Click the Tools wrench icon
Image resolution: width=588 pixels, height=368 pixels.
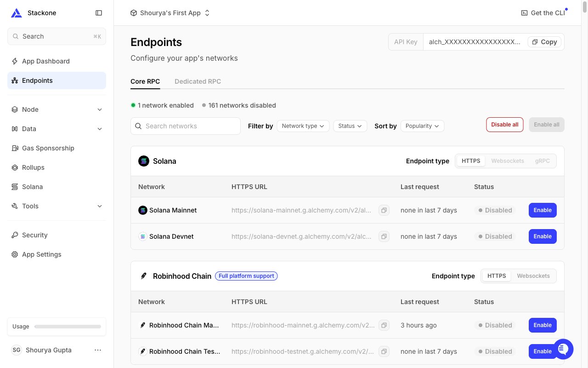point(15,206)
